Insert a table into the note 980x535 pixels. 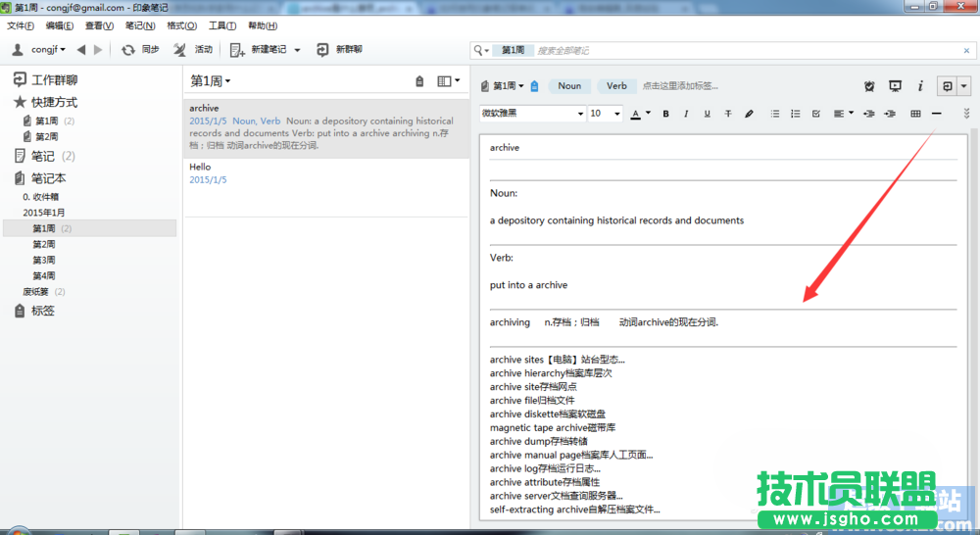click(x=915, y=114)
